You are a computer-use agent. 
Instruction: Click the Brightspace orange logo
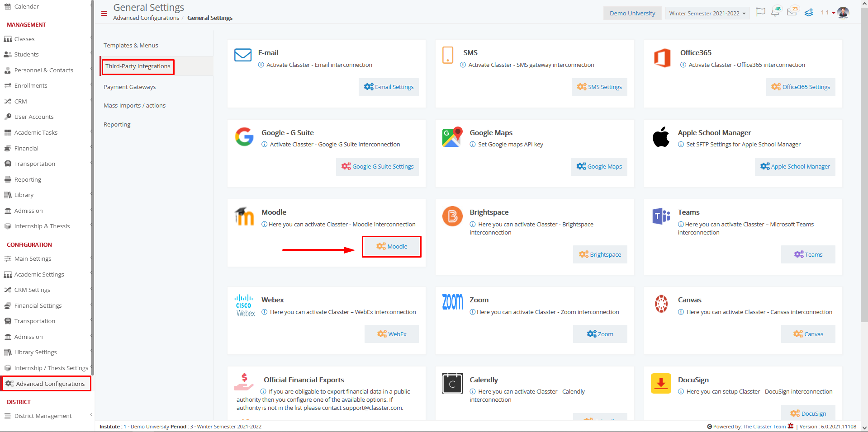pyautogui.click(x=452, y=216)
